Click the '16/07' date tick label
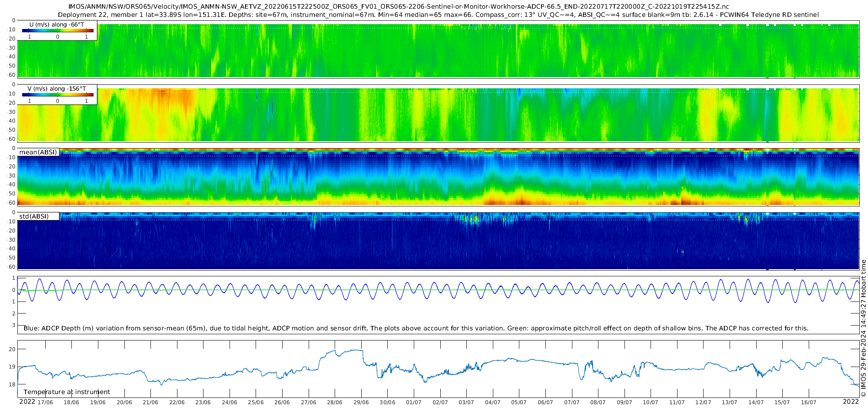This screenshot has width=868, height=410. coord(809,402)
